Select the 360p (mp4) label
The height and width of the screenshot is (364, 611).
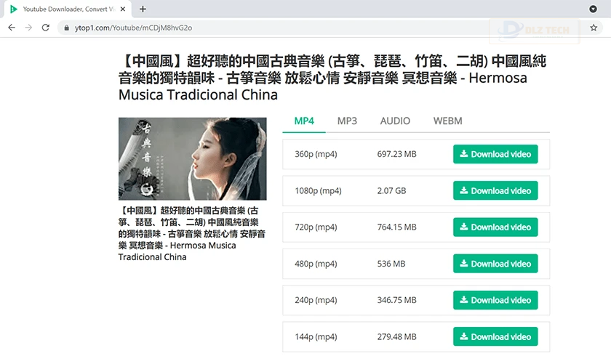click(x=316, y=154)
